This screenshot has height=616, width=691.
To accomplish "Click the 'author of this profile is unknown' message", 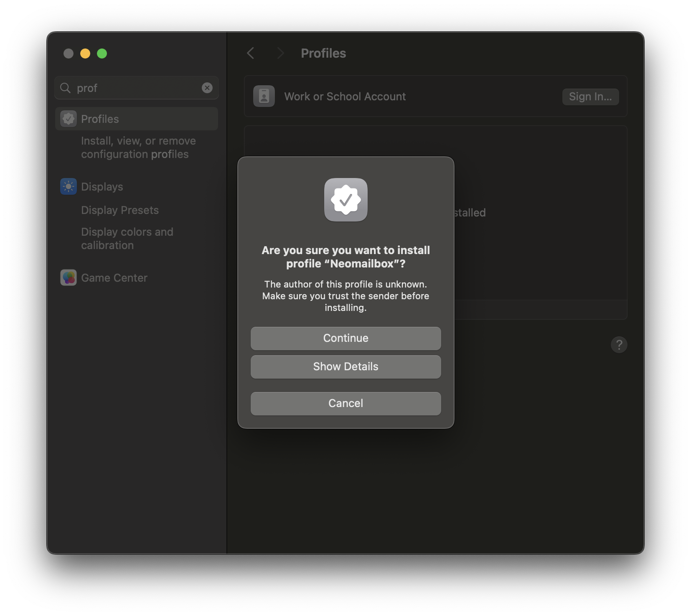I will [x=345, y=296].
